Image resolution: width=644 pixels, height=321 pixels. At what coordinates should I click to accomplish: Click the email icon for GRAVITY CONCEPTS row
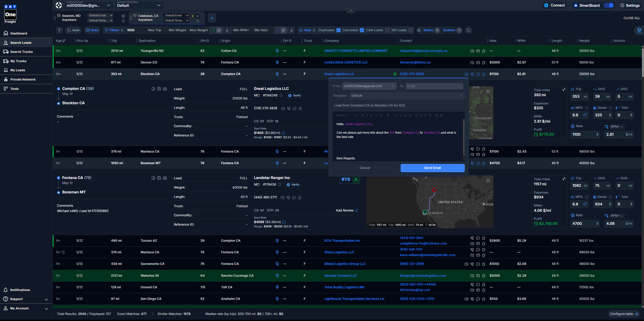click(x=478, y=51)
